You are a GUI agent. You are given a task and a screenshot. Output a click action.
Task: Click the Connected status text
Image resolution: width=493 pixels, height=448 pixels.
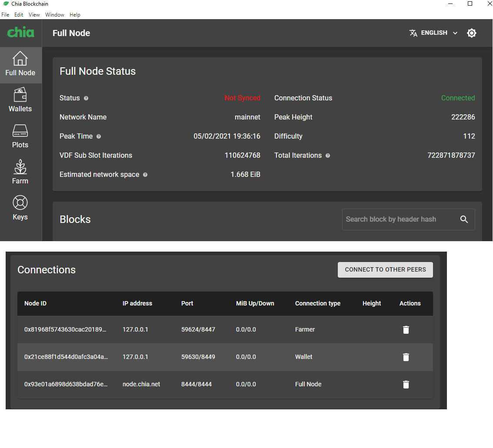[458, 98]
